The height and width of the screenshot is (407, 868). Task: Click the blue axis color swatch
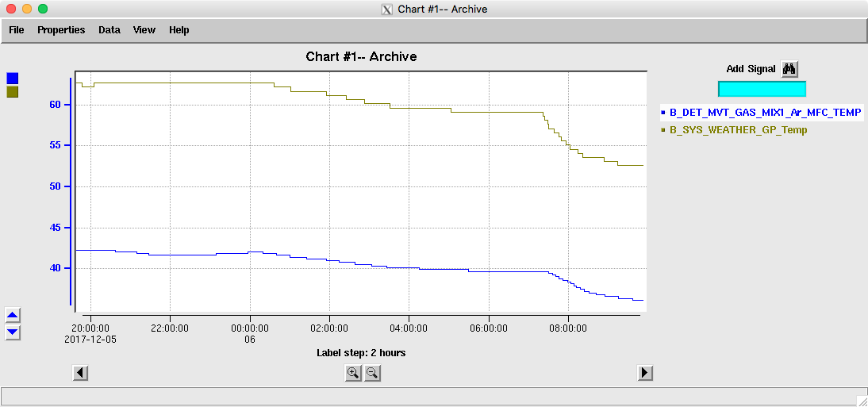12,79
